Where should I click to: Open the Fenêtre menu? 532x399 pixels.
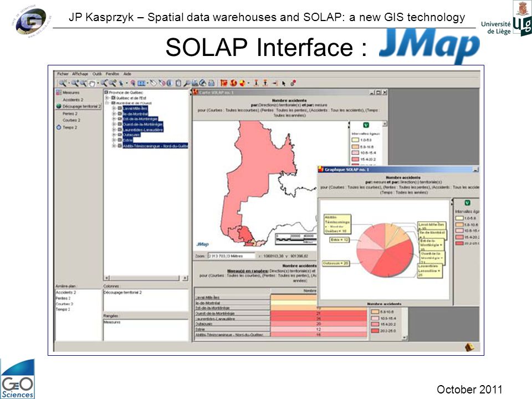tap(112, 74)
